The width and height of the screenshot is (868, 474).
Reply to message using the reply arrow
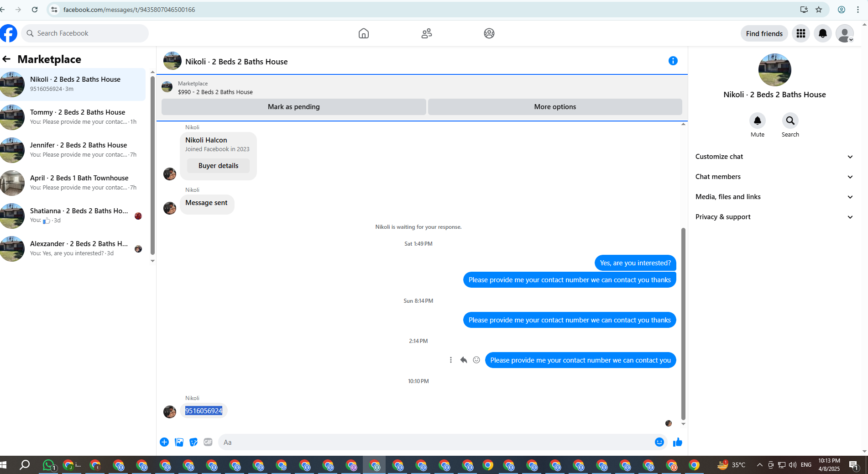pos(464,360)
